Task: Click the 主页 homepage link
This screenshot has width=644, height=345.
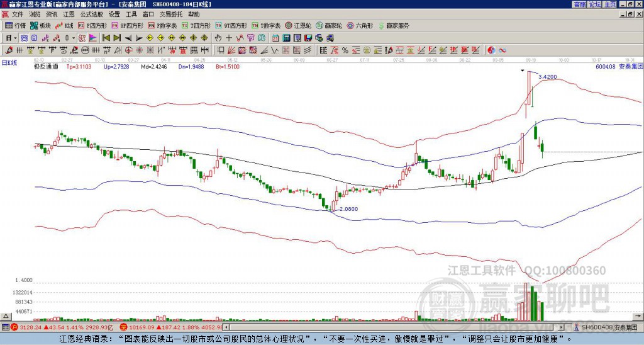Action: coord(610,4)
